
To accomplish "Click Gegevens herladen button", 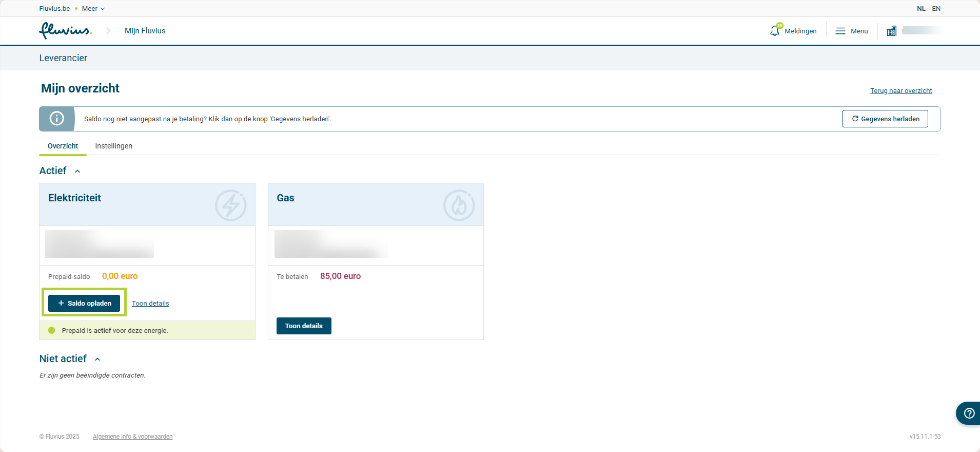I will pyautogui.click(x=885, y=119).
